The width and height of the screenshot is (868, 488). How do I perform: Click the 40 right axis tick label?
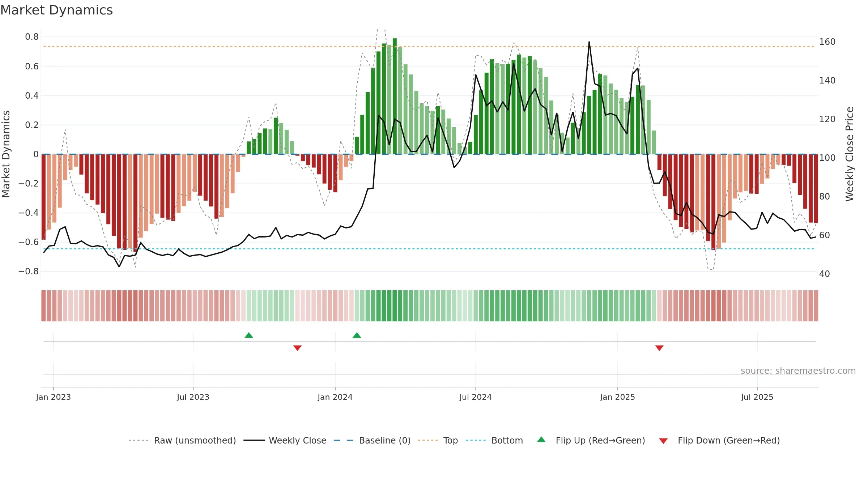pos(825,274)
